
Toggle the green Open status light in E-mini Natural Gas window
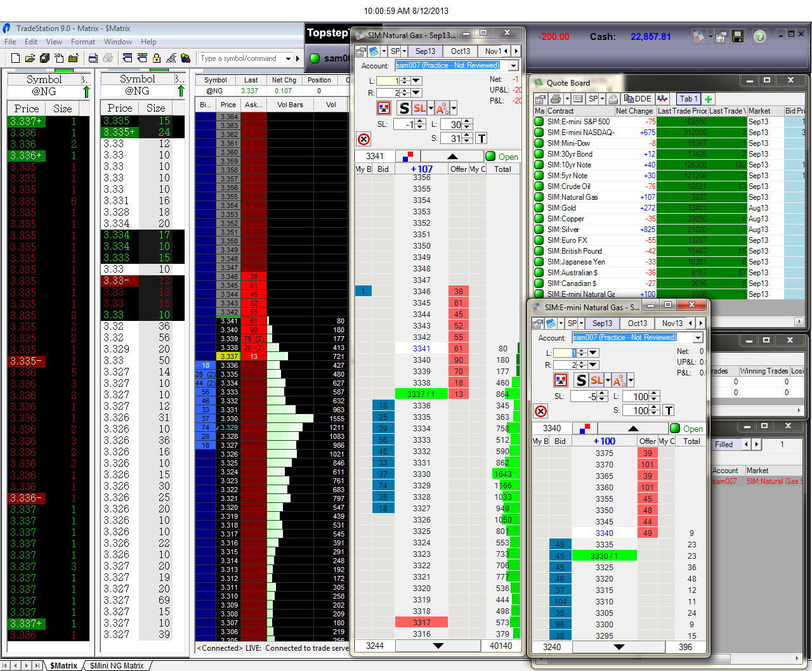pos(675,428)
